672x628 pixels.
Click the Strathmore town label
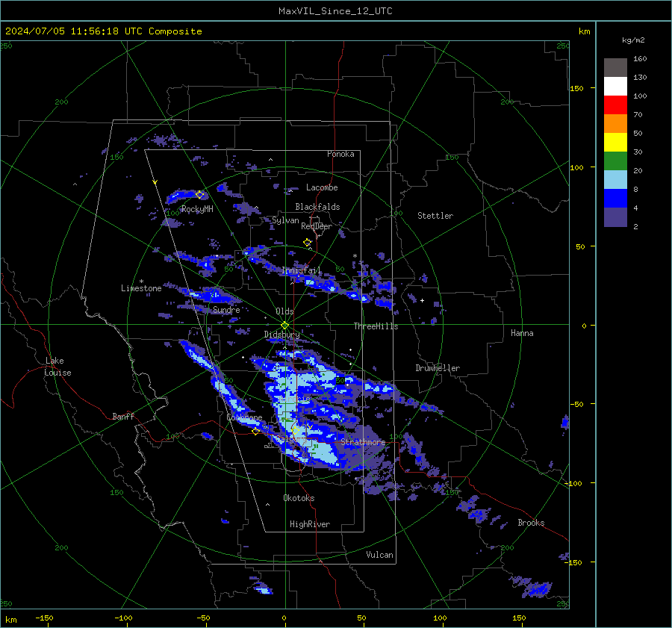pyautogui.click(x=363, y=442)
